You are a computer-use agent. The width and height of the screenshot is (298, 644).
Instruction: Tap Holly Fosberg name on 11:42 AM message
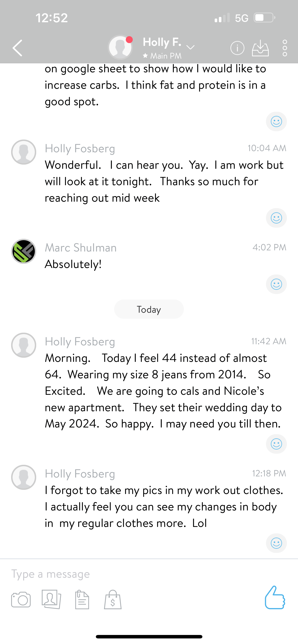click(x=80, y=341)
